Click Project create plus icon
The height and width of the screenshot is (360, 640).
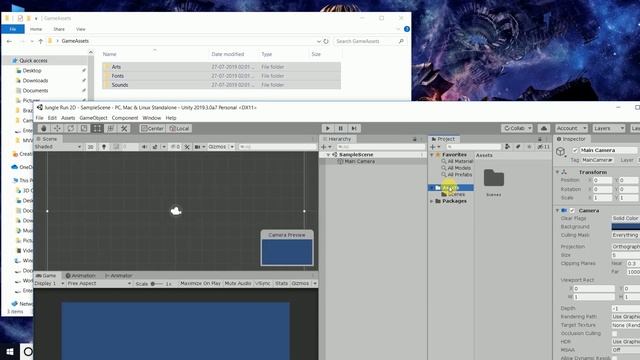pyautogui.click(x=433, y=147)
